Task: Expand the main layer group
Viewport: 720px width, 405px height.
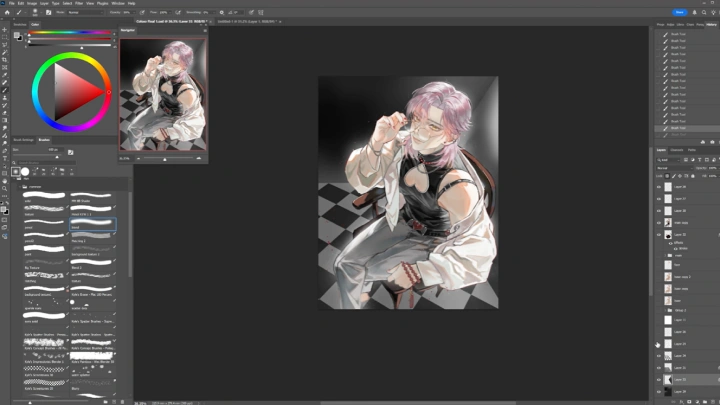Action: tap(665, 255)
